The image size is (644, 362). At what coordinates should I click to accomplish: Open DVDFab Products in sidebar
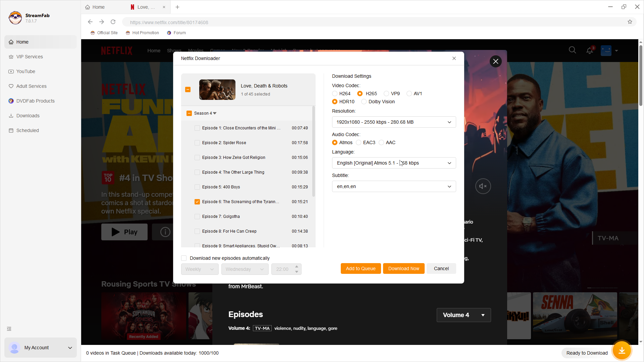(x=41, y=101)
